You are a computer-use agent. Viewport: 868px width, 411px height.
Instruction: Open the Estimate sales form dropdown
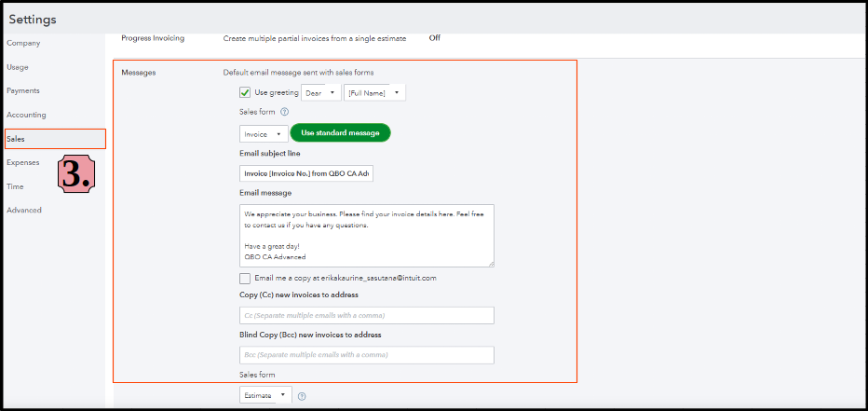pyautogui.click(x=265, y=395)
